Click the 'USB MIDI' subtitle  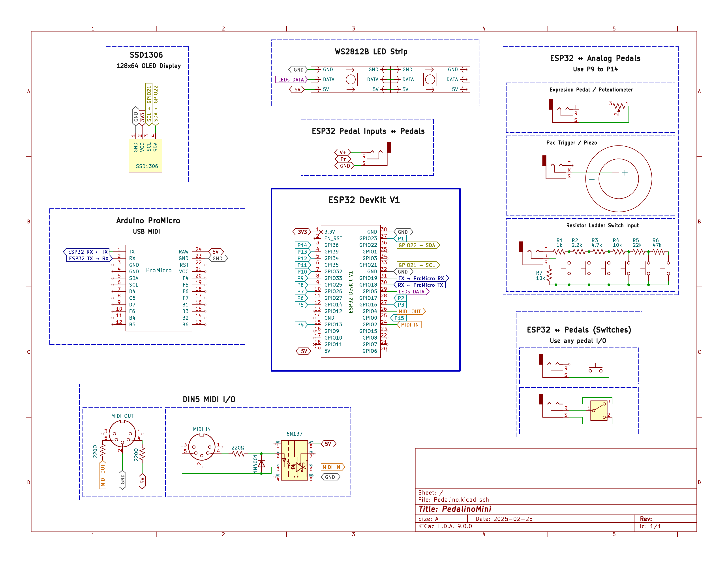[x=146, y=231]
